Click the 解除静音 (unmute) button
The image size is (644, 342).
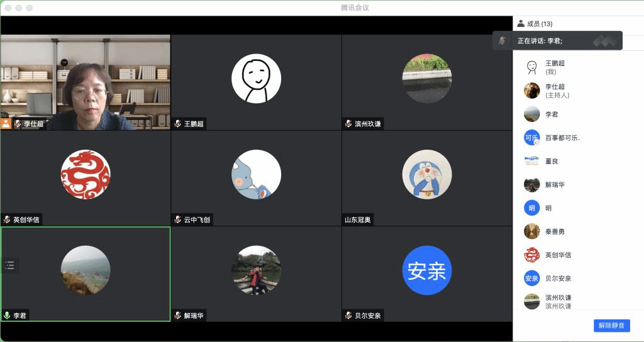pos(611,326)
